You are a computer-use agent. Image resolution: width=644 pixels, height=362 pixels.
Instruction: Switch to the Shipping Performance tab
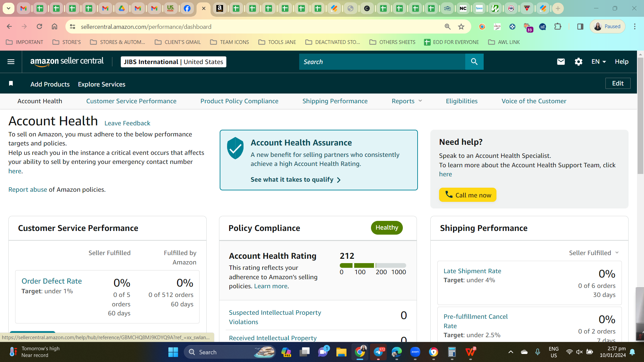pos(335,101)
